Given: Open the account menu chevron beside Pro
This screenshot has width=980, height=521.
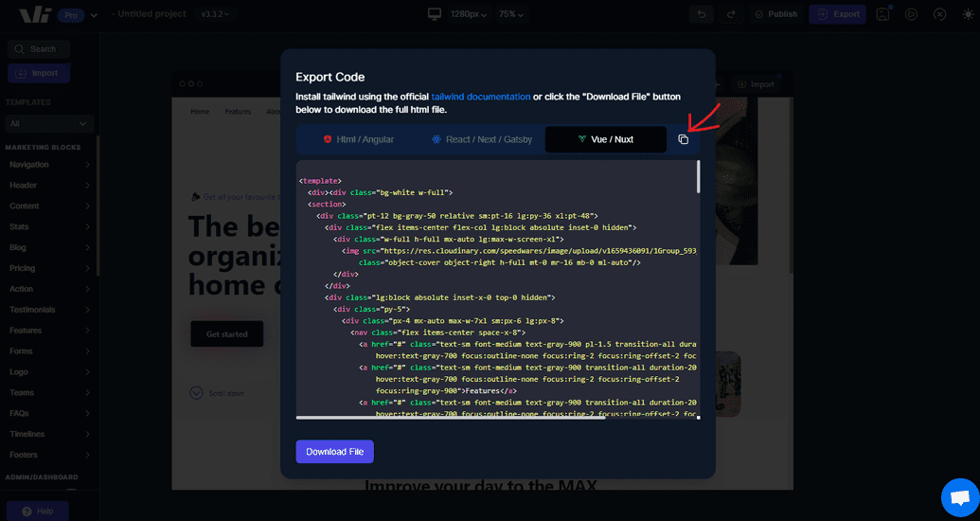Looking at the screenshot, I should click(94, 15).
